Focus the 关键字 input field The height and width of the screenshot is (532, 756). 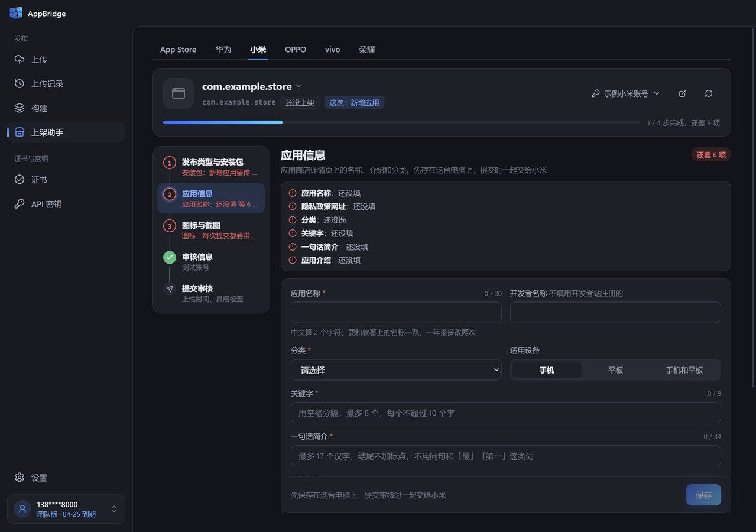click(506, 413)
